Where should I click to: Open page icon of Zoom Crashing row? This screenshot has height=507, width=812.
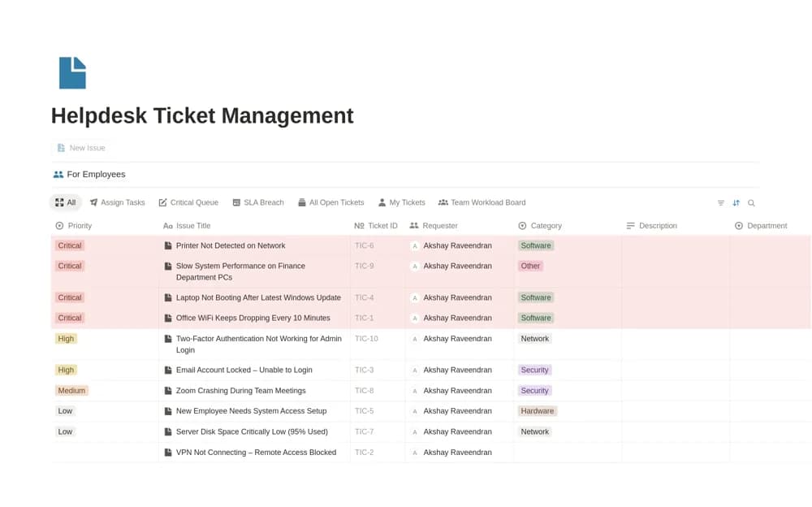point(168,391)
